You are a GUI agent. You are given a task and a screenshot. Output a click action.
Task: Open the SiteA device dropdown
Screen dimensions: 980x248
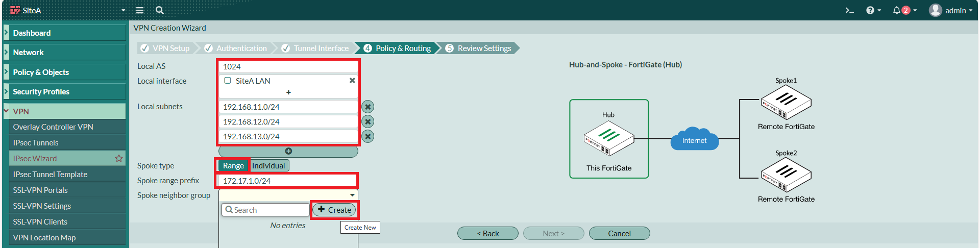pyautogui.click(x=123, y=10)
